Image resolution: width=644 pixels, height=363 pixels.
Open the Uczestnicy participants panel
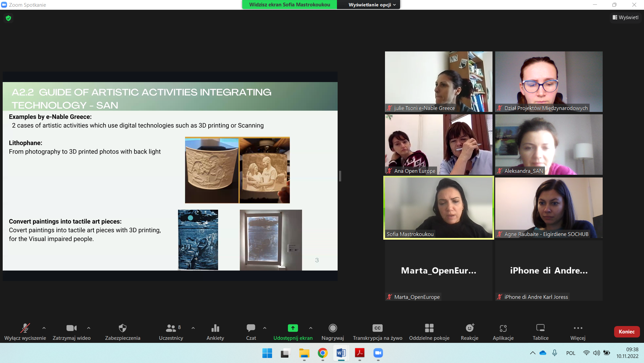point(171,331)
